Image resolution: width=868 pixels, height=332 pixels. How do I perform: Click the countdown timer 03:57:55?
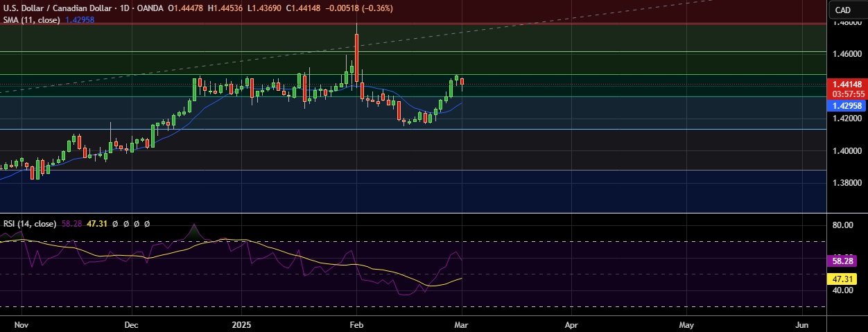(847, 94)
